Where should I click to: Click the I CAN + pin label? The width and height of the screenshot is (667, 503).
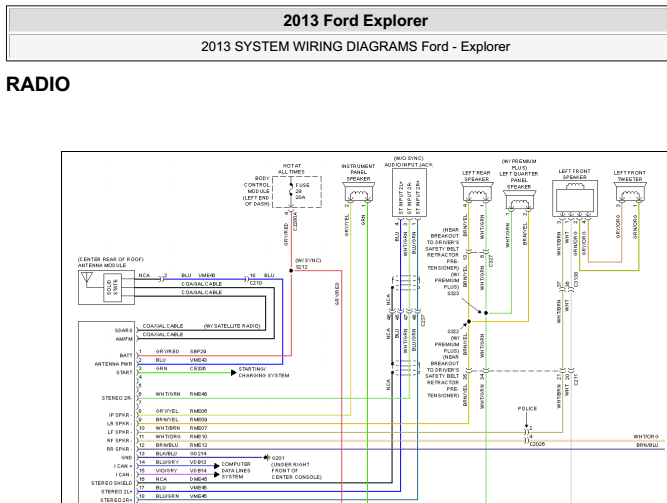[x=123, y=466]
